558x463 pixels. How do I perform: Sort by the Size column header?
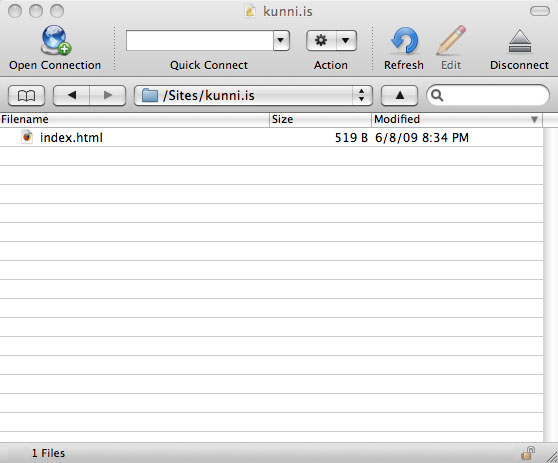(320, 119)
